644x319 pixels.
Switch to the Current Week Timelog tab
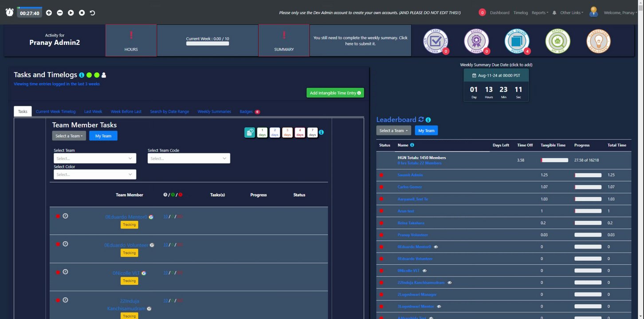click(x=56, y=112)
